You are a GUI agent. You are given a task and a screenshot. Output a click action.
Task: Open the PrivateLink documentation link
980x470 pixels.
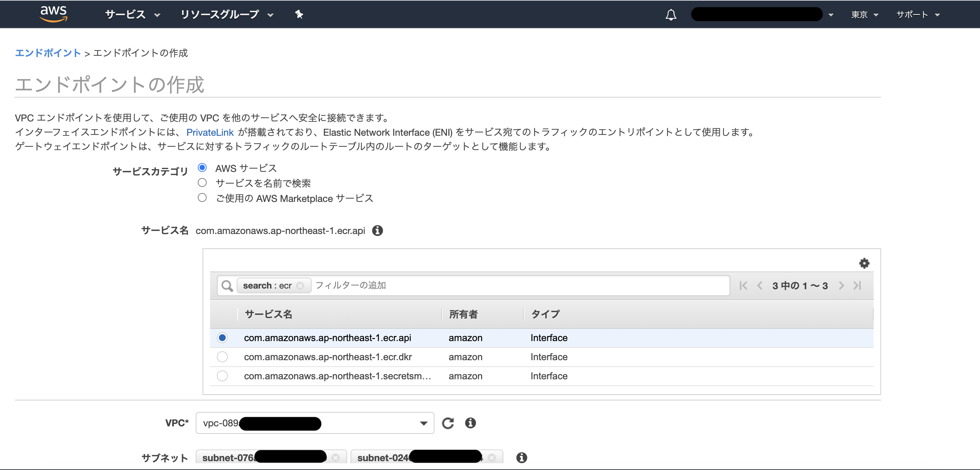point(210,132)
